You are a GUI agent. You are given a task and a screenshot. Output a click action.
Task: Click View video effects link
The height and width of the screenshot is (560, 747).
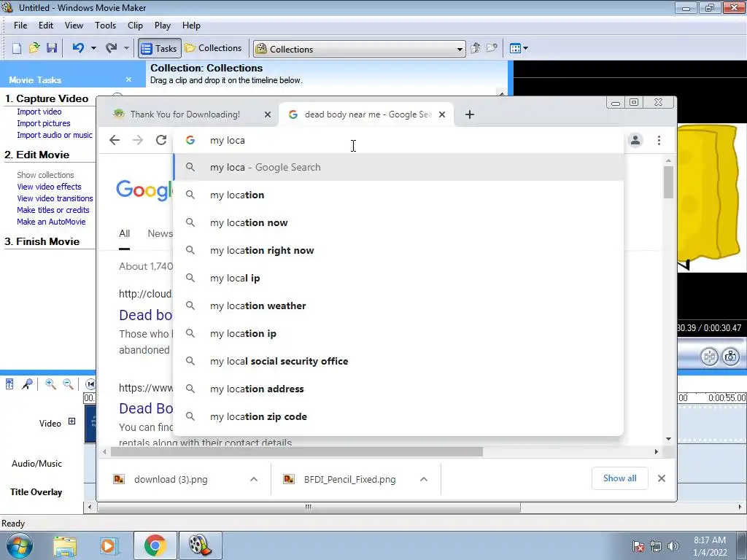tap(49, 187)
